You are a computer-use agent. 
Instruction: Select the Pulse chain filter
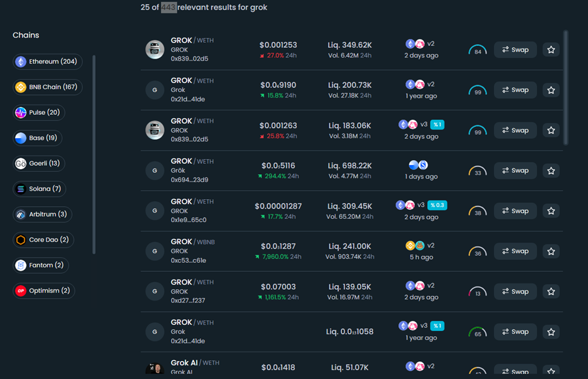tap(39, 112)
